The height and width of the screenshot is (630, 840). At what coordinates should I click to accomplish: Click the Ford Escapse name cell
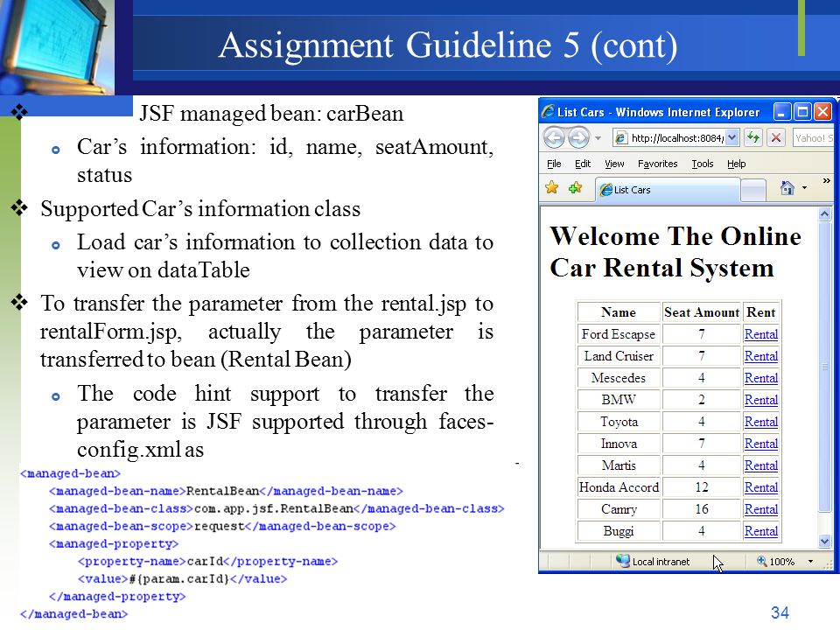[x=619, y=334]
